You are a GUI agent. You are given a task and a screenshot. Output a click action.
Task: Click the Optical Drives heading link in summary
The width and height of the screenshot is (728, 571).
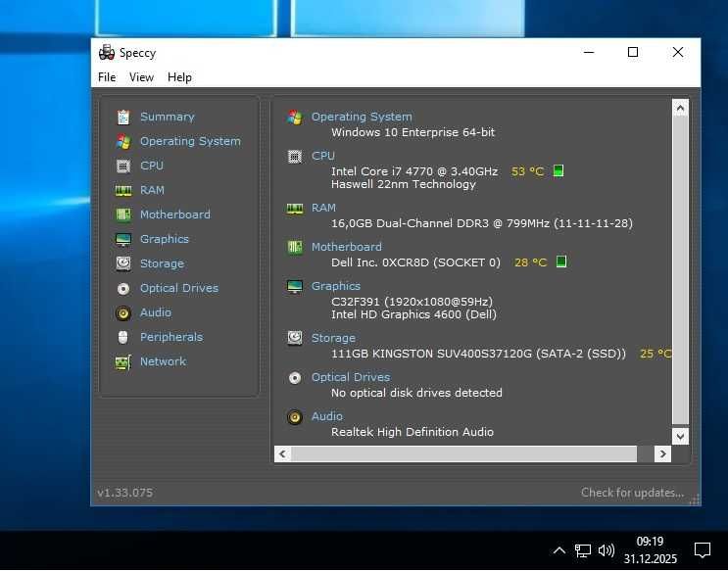click(x=351, y=377)
